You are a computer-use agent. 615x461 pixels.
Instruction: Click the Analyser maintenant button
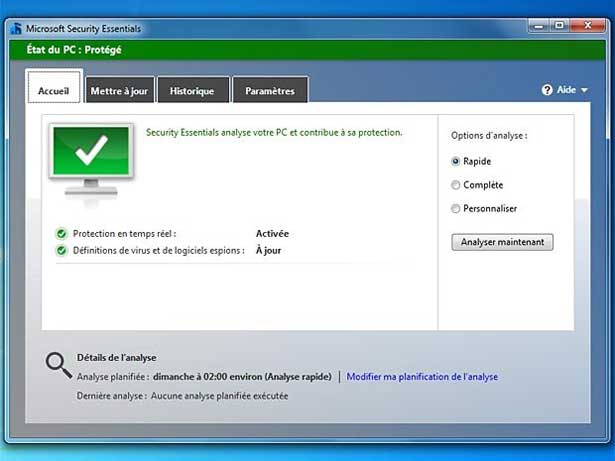(502, 242)
